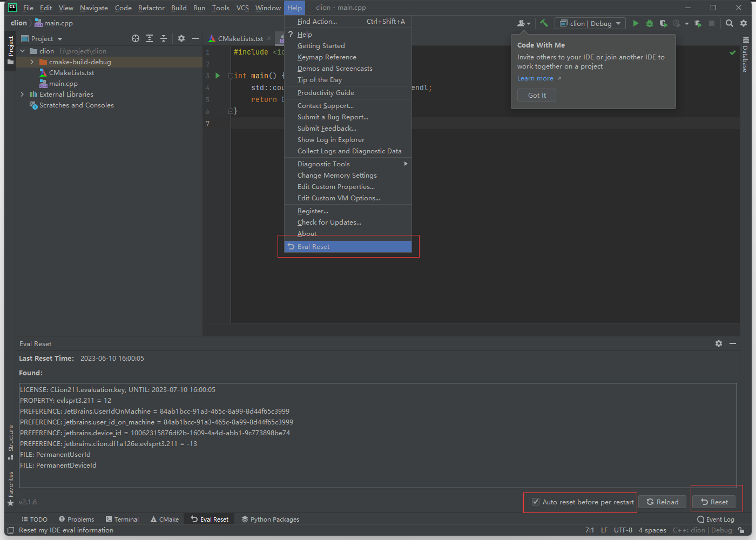Expand the cmake-build-debug folder

(32, 62)
